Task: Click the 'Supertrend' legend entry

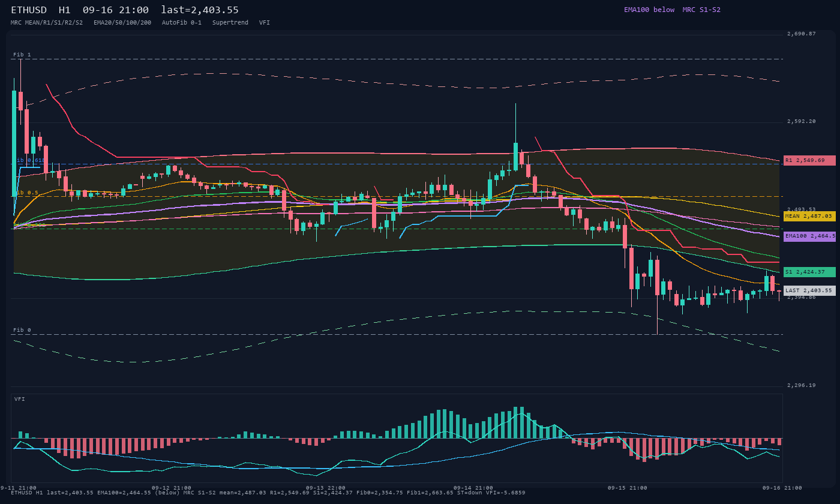Action: tap(230, 23)
